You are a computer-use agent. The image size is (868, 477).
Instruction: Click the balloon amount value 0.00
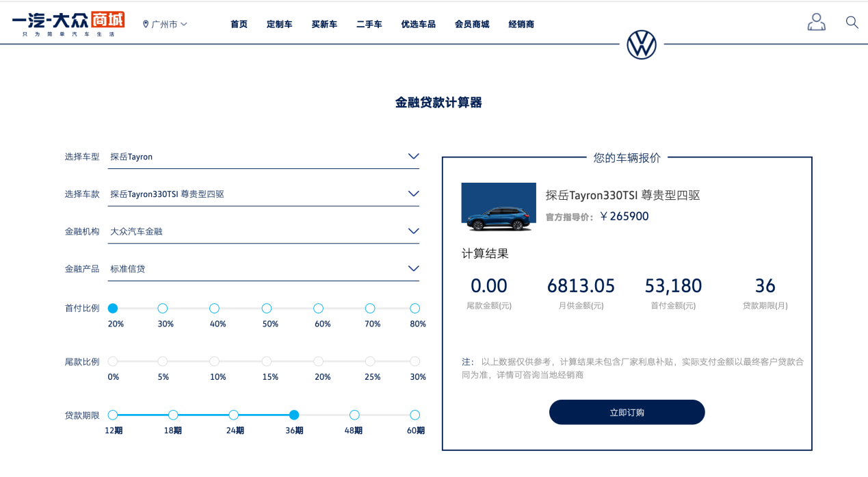click(x=489, y=285)
